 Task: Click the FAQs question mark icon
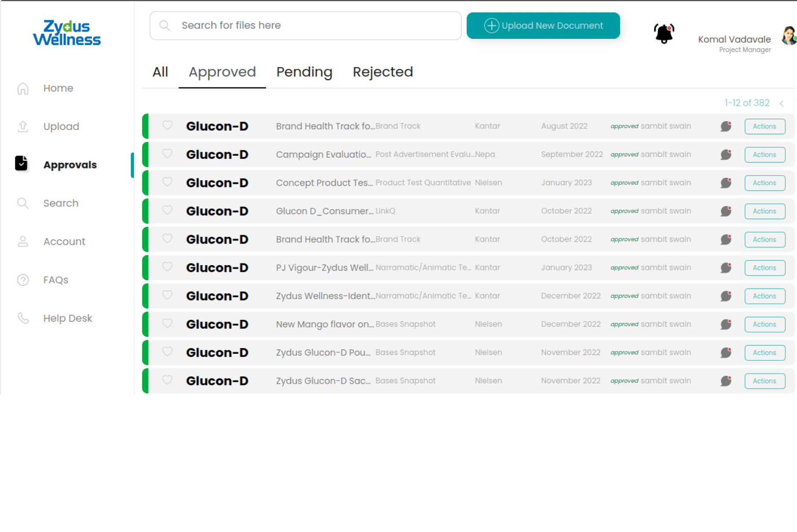point(23,280)
